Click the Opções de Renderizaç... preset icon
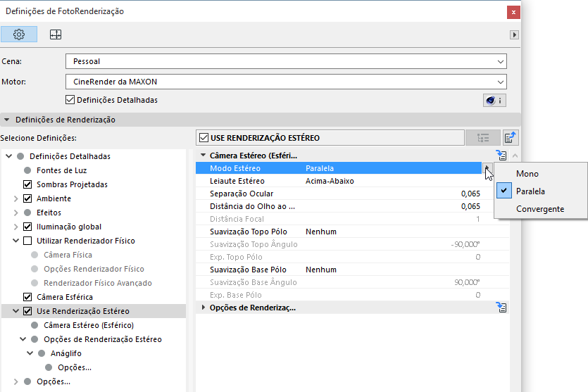This screenshot has width=588, height=392. 501,308
